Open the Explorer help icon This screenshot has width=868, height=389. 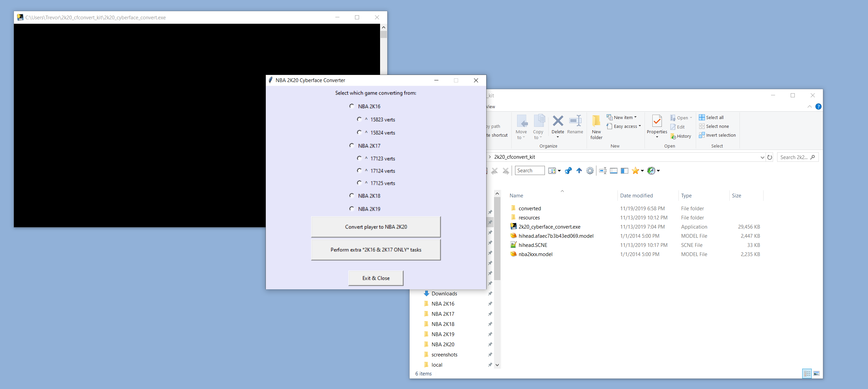[818, 106]
